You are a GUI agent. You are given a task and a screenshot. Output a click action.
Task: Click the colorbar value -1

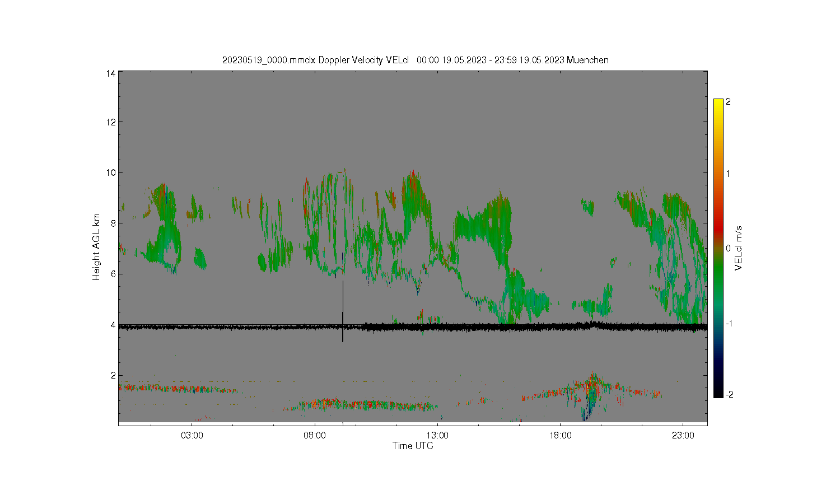click(728, 324)
